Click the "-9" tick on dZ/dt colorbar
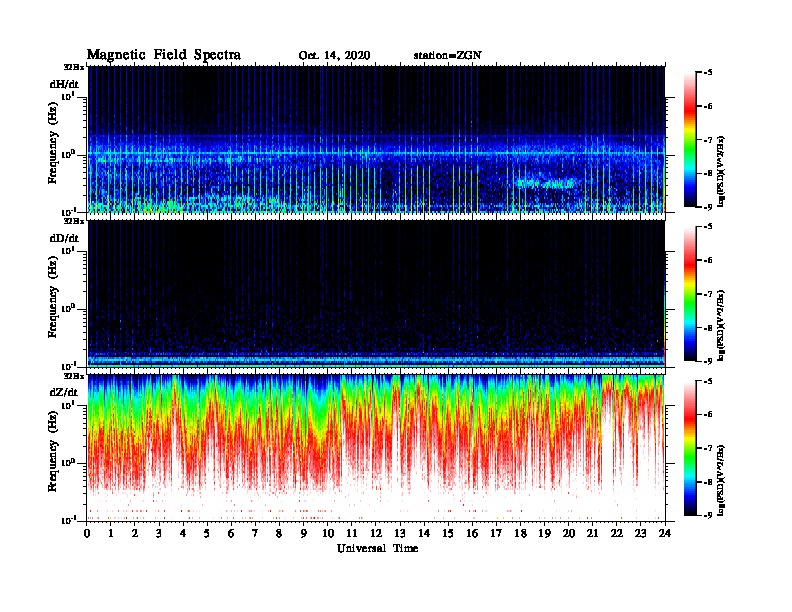The height and width of the screenshot is (612, 792). click(x=708, y=515)
